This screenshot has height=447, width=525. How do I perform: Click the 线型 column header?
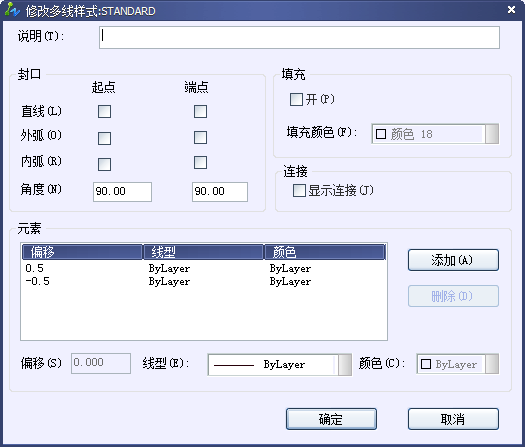204,252
